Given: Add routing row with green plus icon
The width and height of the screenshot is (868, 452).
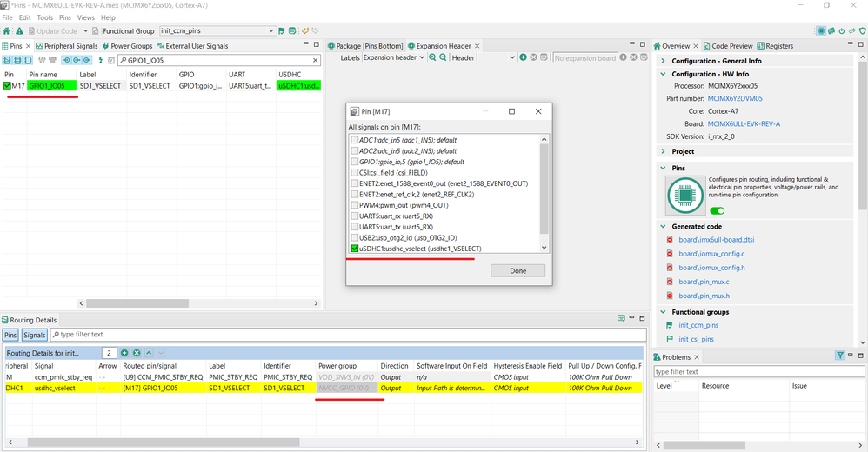Looking at the screenshot, I should click(124, 353).
